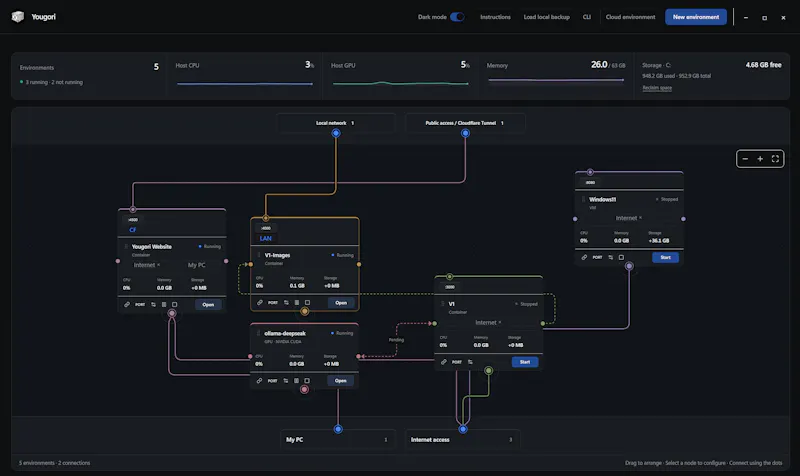Click the swap-arrows icon on ollama-deepseek
The image size is (800, 476).
[286, 381]
